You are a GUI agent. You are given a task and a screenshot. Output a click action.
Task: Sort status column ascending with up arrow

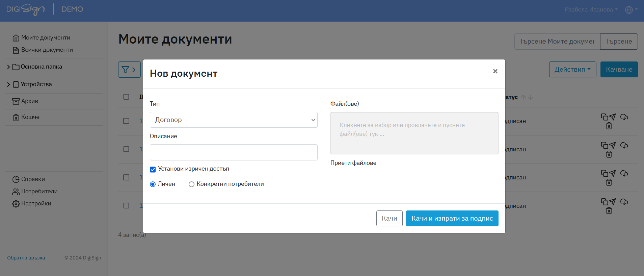click(523, 97)
